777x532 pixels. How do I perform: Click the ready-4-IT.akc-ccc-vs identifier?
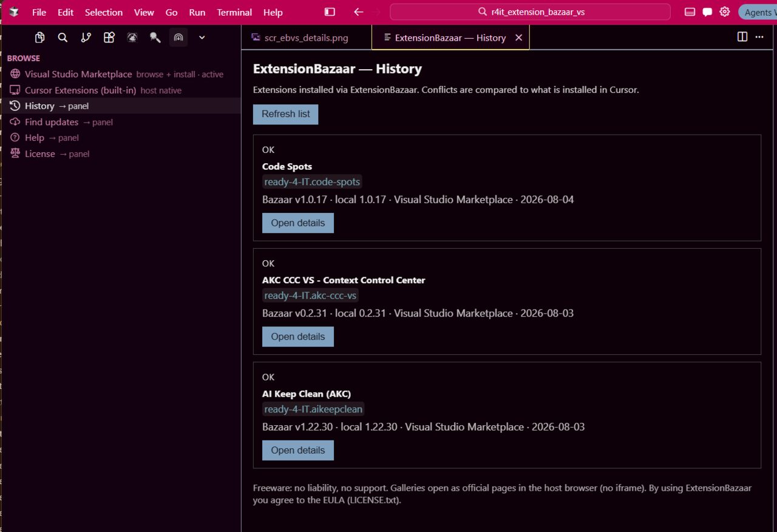310,295
